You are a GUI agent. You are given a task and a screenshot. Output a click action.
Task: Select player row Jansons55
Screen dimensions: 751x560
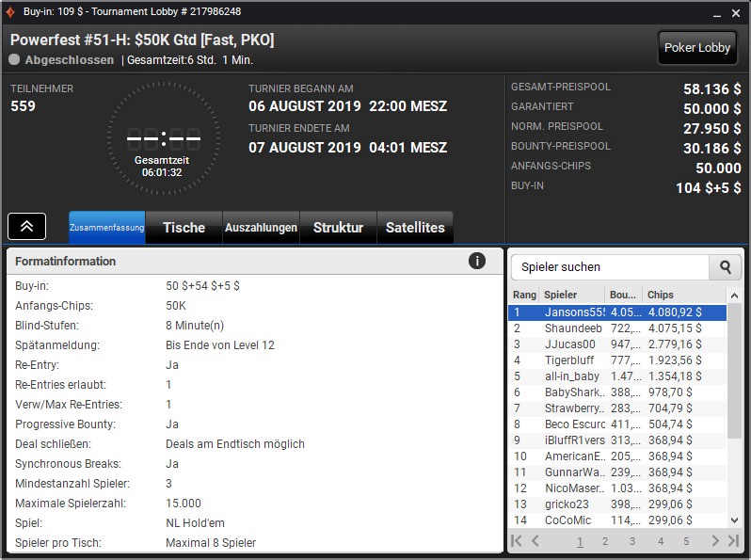[x=617, y=312]
